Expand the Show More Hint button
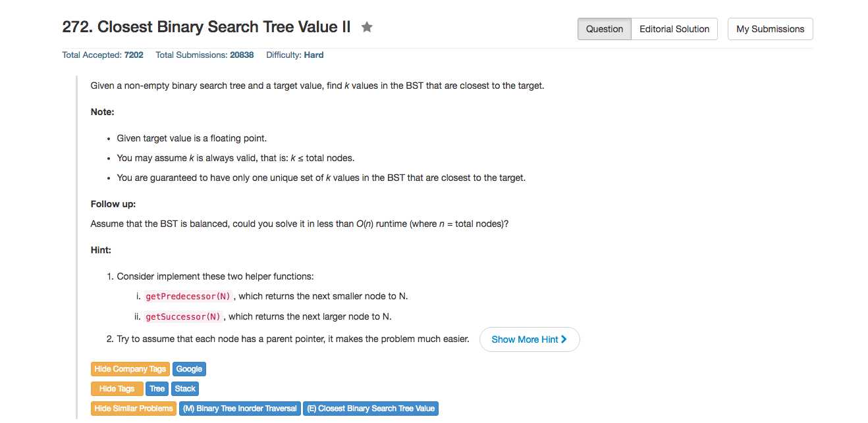Image resolution: width=868 pixels, height=423 pixels. [529, 339]
